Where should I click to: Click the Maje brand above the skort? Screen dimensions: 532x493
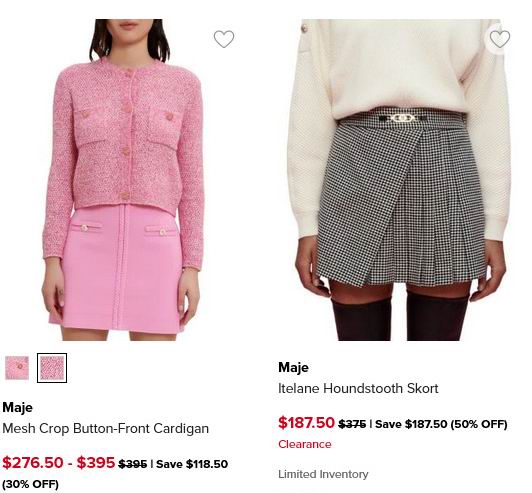coord(293,367)
